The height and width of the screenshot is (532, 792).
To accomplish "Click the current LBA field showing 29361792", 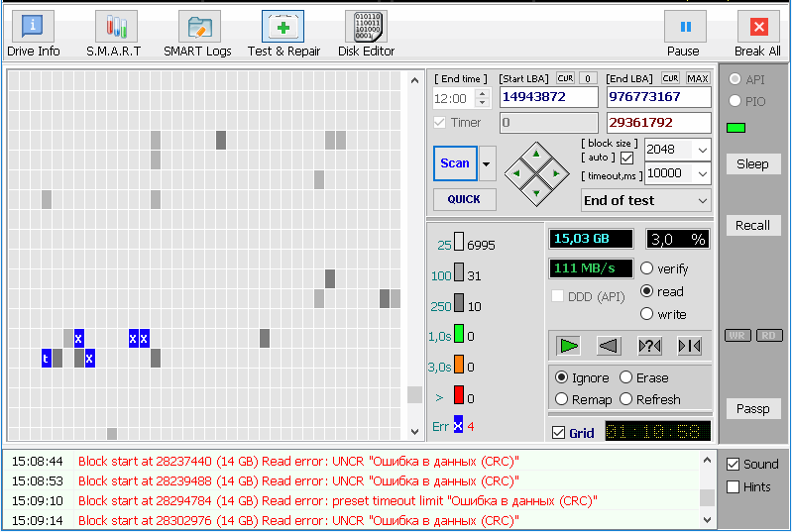I will (658, 123).
